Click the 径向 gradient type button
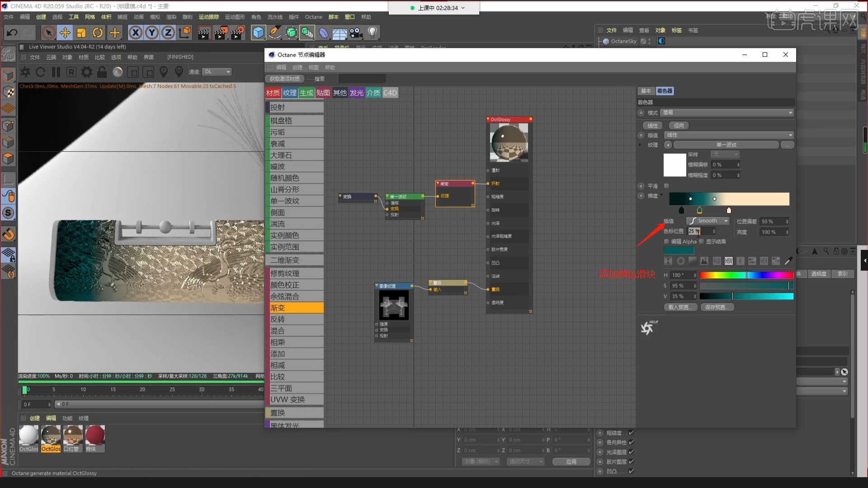The image size is (868, 488). 679,126
